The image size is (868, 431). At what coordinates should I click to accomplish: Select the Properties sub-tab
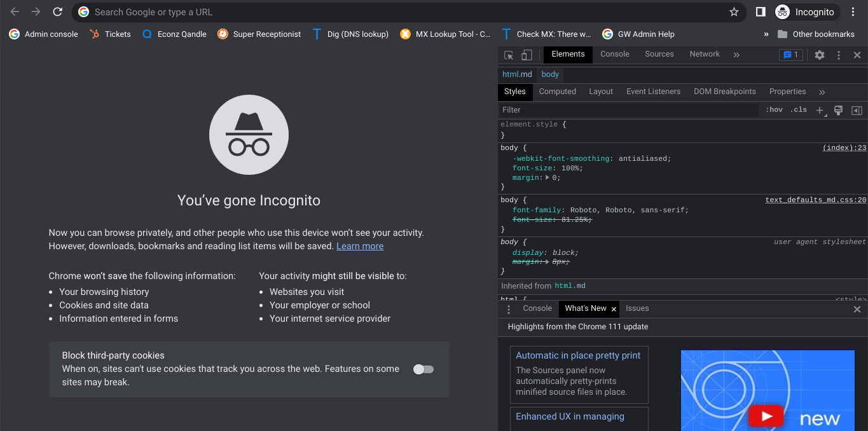pyautogui.click(x=787, y=92)
